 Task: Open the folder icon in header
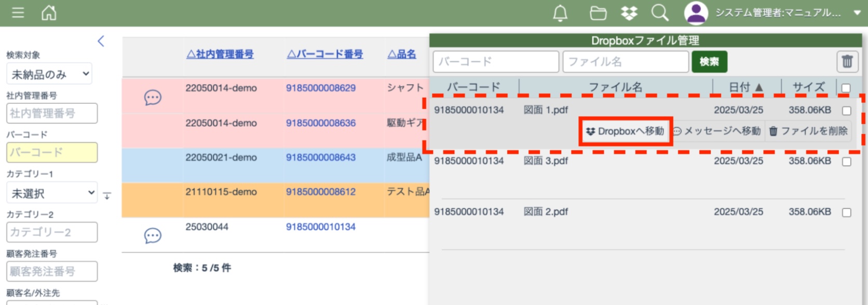pos(598,13)
